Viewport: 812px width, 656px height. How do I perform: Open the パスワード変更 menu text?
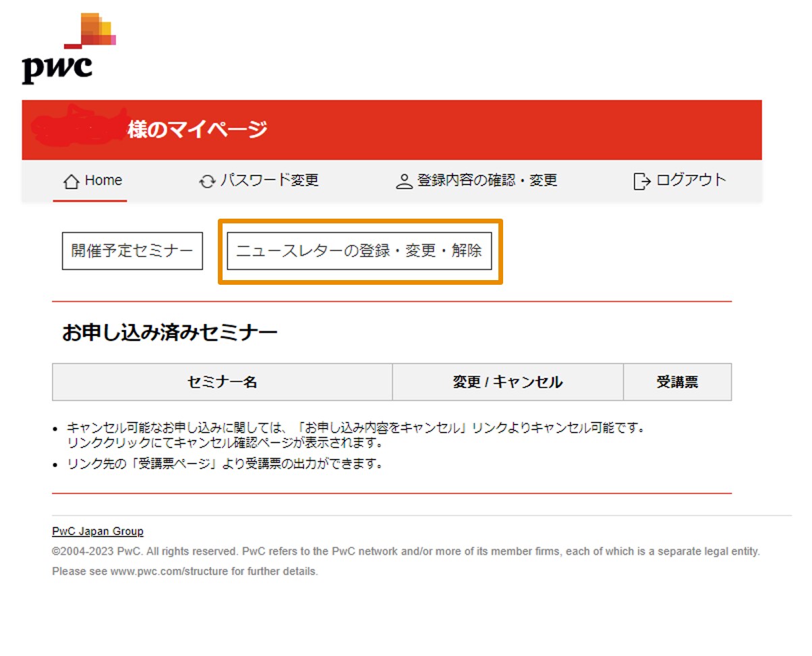tap(269, 180)
